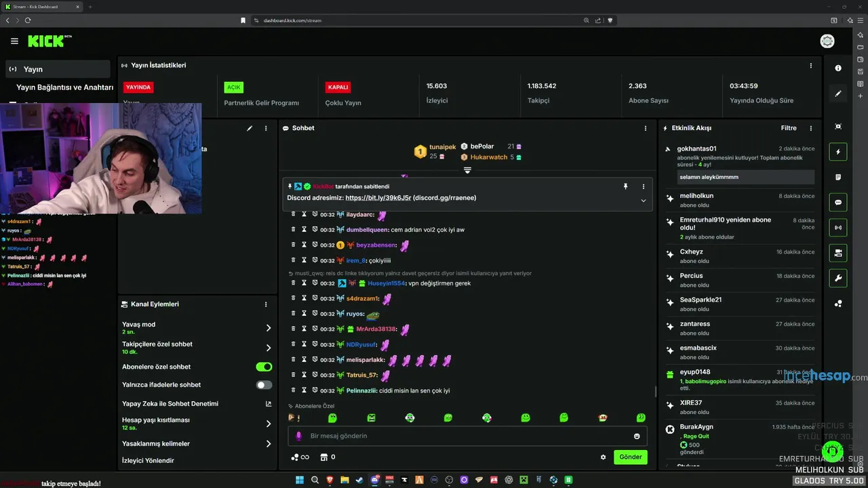Click the channel points infinity icon below the chat
This screenshot has width=868, height=488.
click(x=299, y=457)
